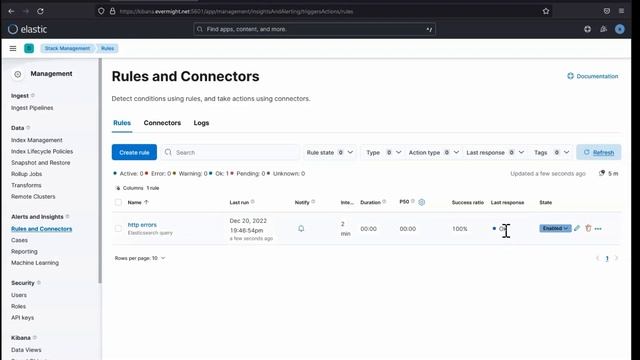Select the http errors rule checkbox
The image size is (640, 360).
coord(118,229)
